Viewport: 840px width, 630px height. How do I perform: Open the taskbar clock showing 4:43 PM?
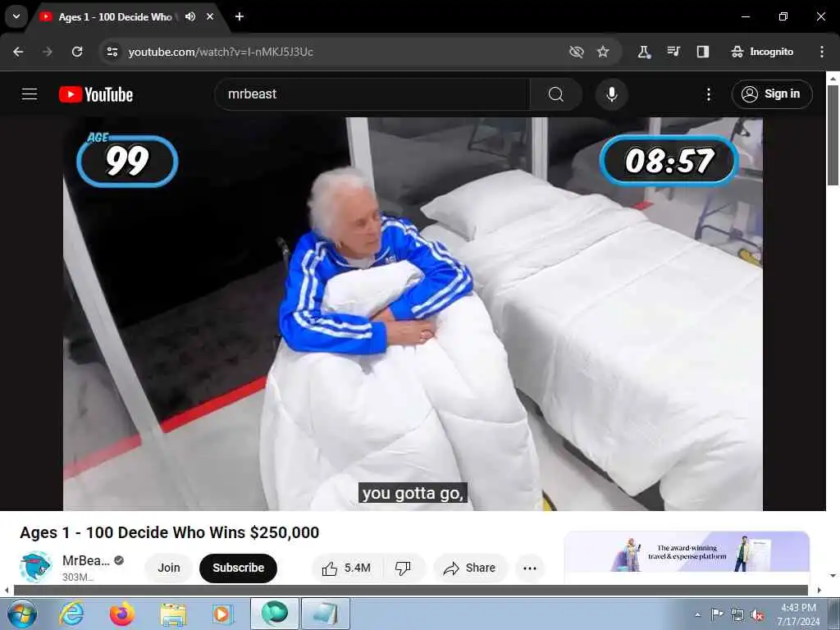798,614
